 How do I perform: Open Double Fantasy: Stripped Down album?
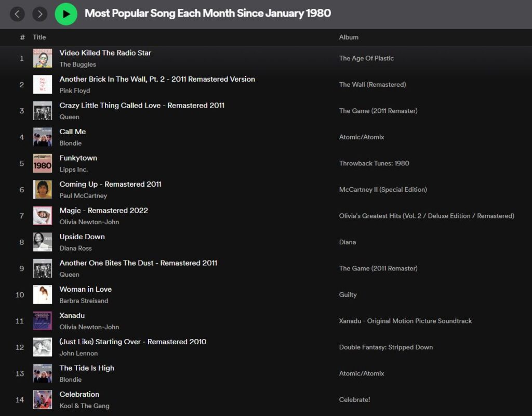pyautogui.click(x=386, y=347)
